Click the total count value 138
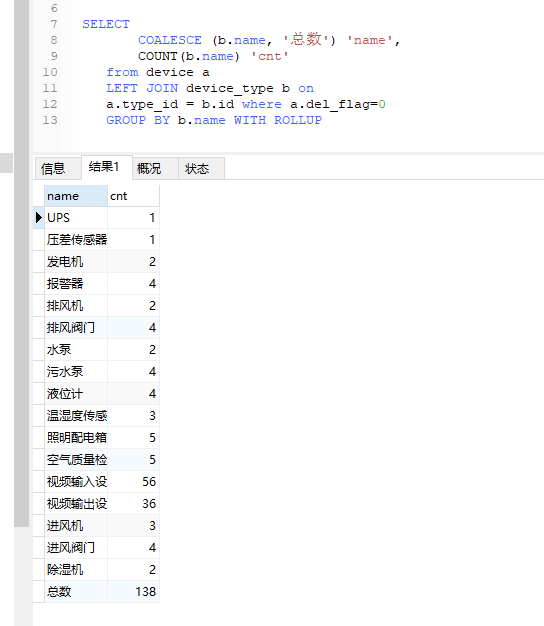 pos(145,591)
